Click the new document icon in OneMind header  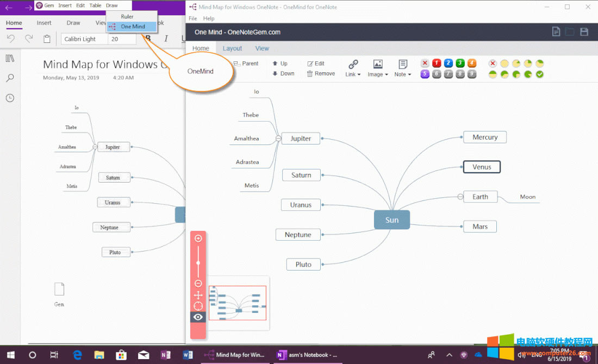556,32
